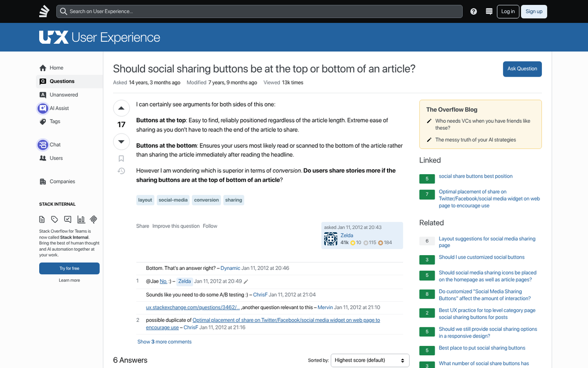Viewport: 588px width, 368px height.
Task: Open Zelda's user avatar
Action: [331, 239]
